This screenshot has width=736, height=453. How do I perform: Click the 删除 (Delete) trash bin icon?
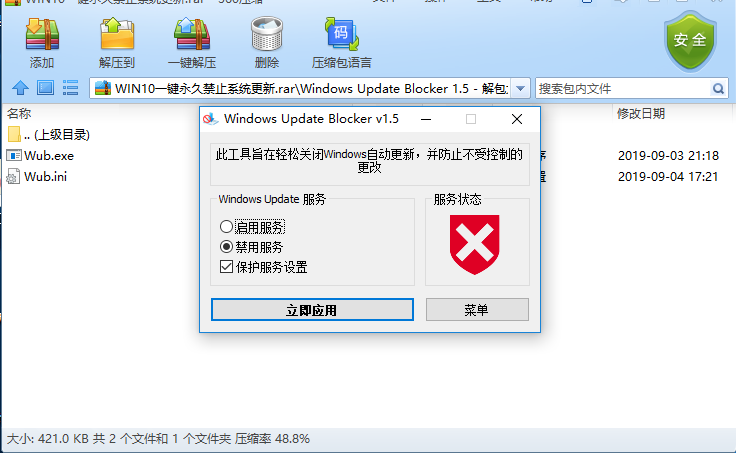(x=267, y=34)
